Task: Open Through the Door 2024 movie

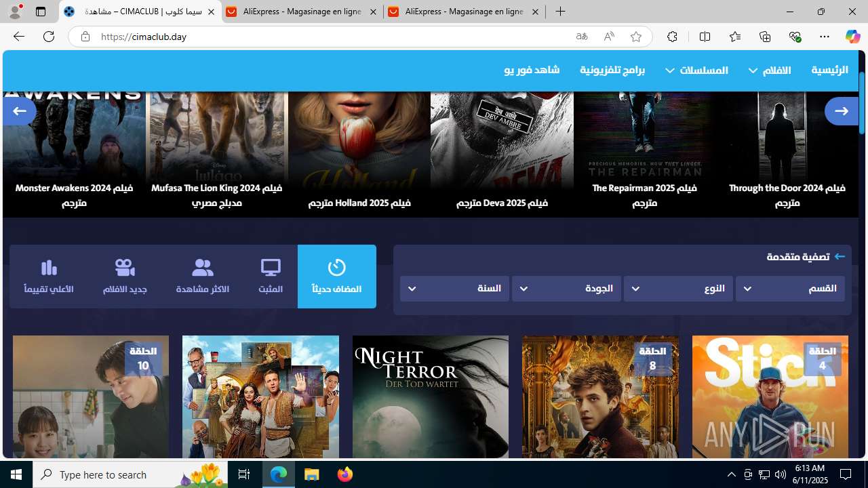Action: [x=787, y=154]
